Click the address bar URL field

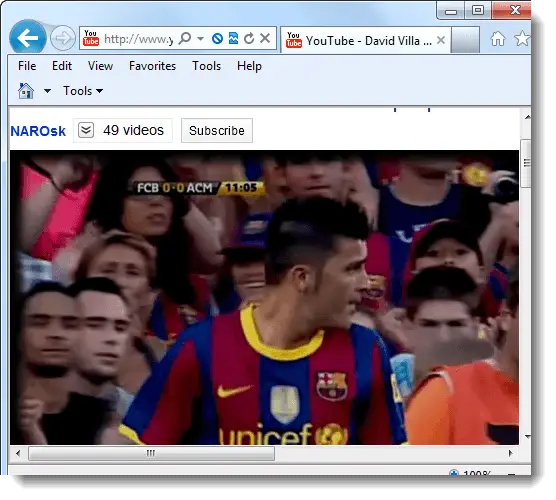point(138,39)
